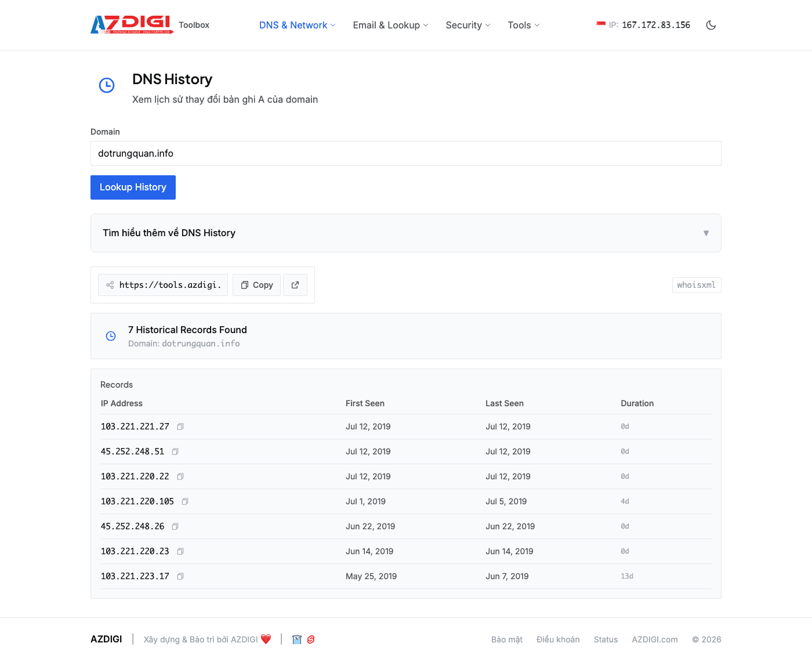Toggle dark mode with moon icon
The image size is (812, 661).
pos(711,25)
